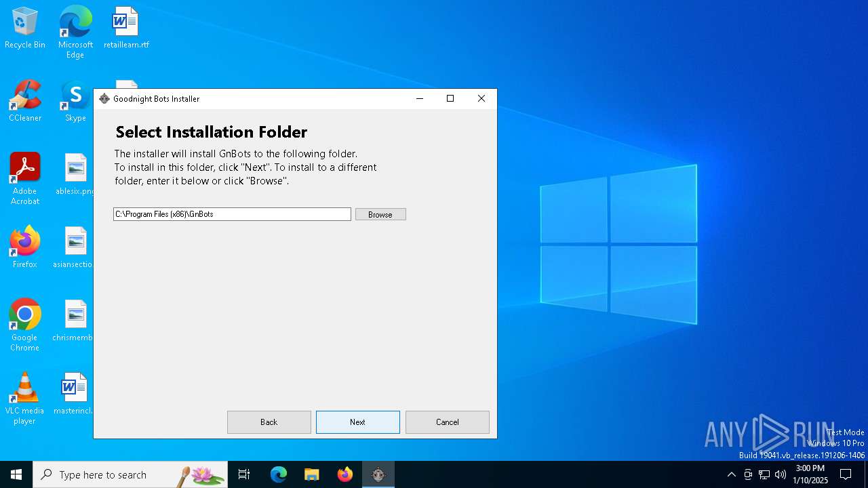
Task: Close the Goodnight Bots Installer window
Action: [481, 99]
